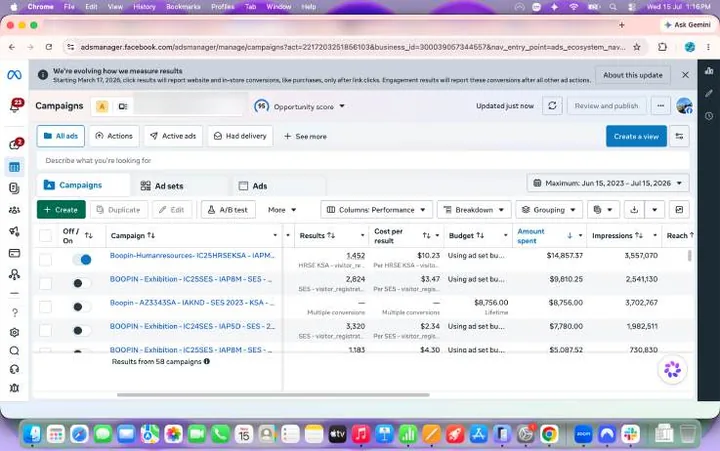The image size is (720, 451).
Task: Tick checkbox for BOOPIN IC24SES campaign
Action: pos(45,330)
